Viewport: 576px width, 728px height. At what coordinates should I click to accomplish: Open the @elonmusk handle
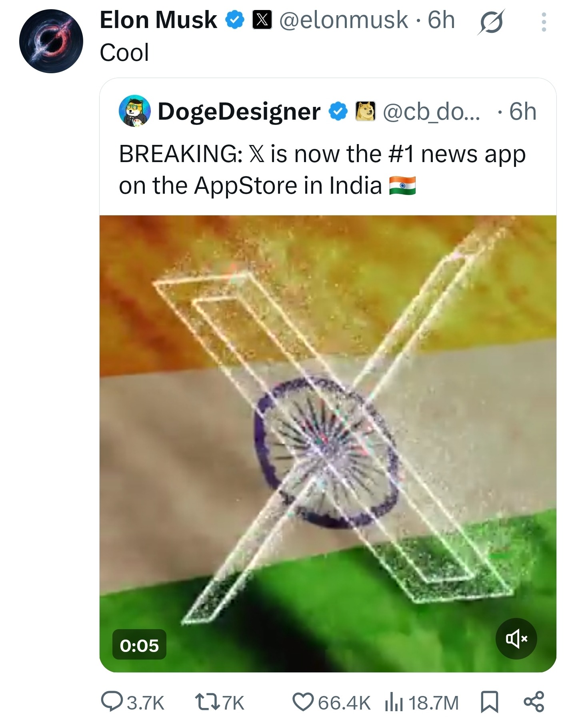pyautogui.click(x=344, y=20)
